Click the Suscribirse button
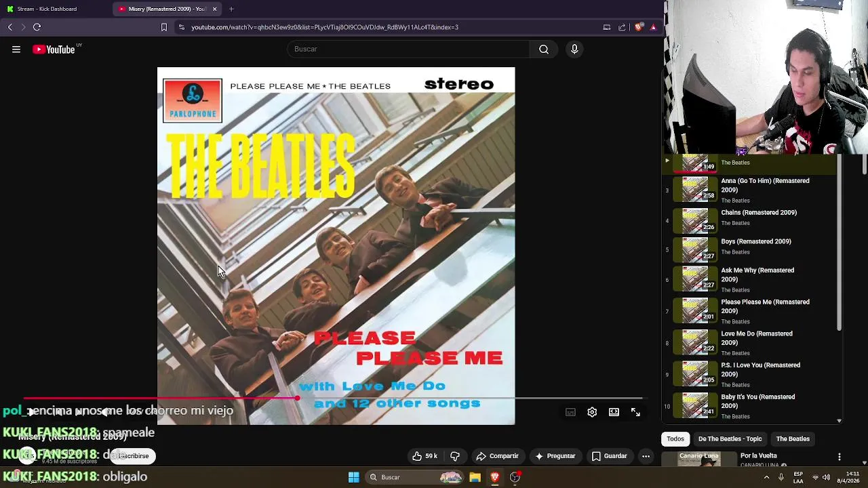Viewport: 868px width, 488px height. 134,456
